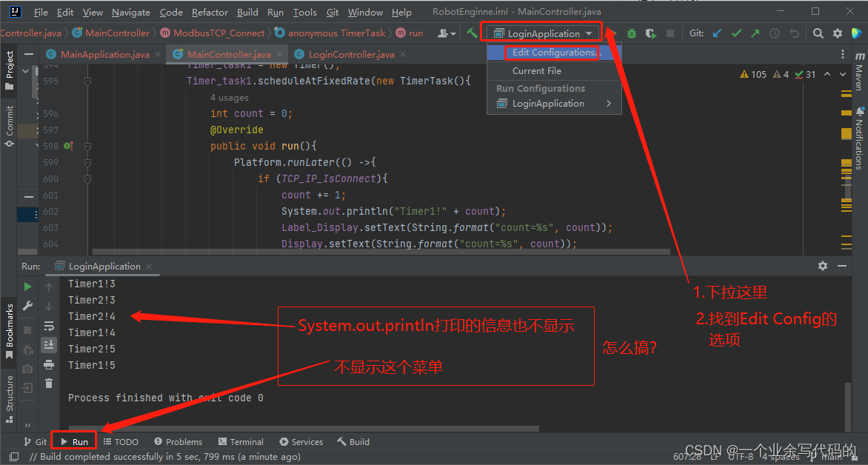Start Debug for LoginApplication
868x465 pixels.
point(632,32)
